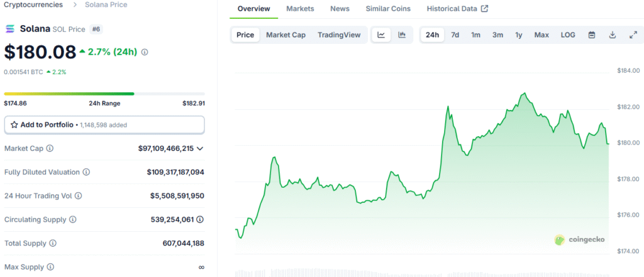The image size is (644, 277).
Task: Click info icon next to Fully Diluted Valuation
Action: coord(86,172)
